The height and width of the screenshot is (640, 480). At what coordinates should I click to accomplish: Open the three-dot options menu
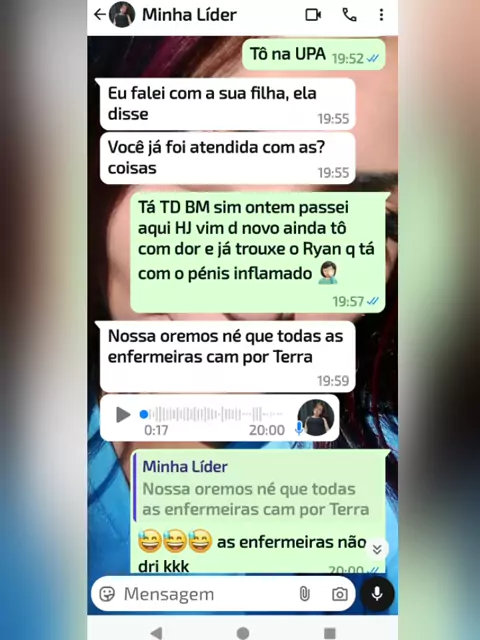pos(381,15)
